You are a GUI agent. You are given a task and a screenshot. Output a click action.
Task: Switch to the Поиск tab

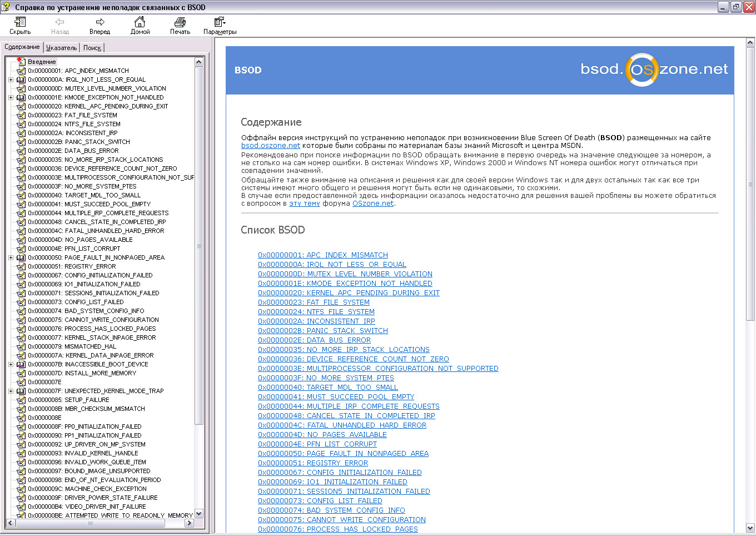coord(92,48)
